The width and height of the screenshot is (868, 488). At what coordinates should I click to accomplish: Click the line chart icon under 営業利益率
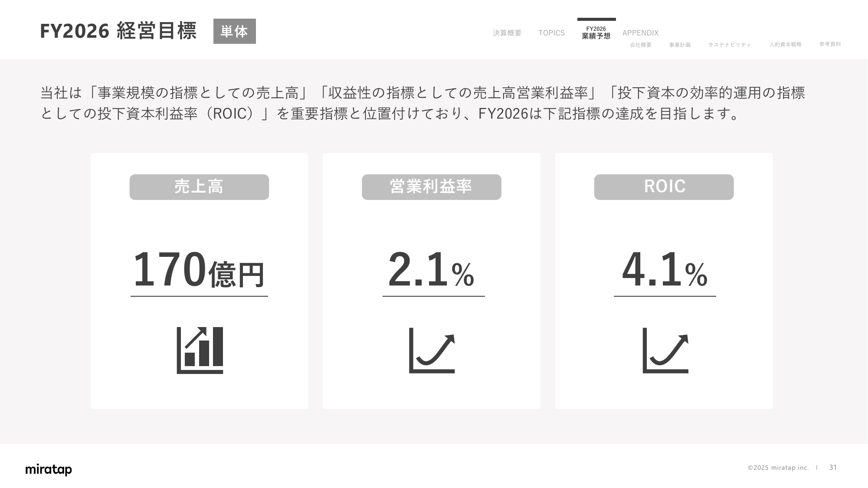432,350
